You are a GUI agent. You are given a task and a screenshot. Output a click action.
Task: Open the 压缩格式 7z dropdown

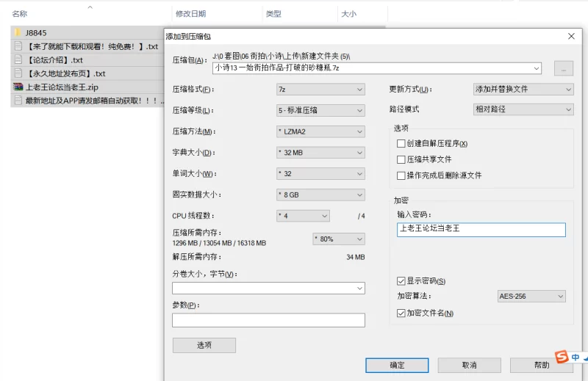320,90
